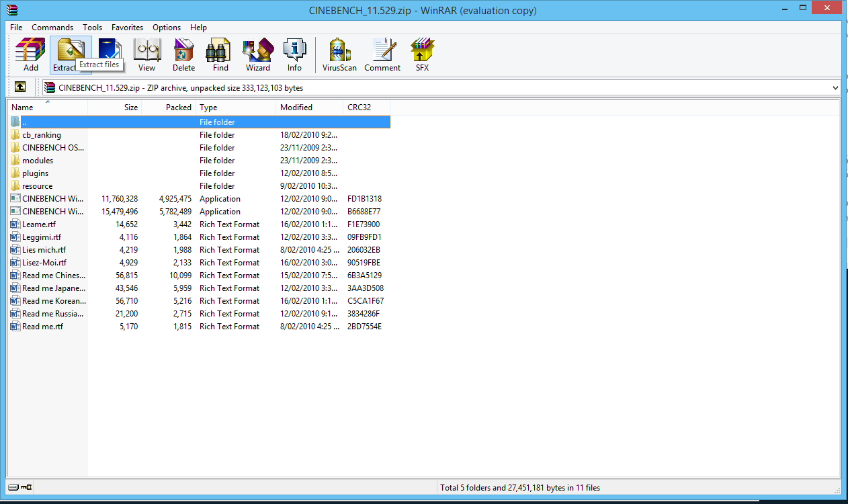Expand the archive path dropdown arrow

point(835,87)
